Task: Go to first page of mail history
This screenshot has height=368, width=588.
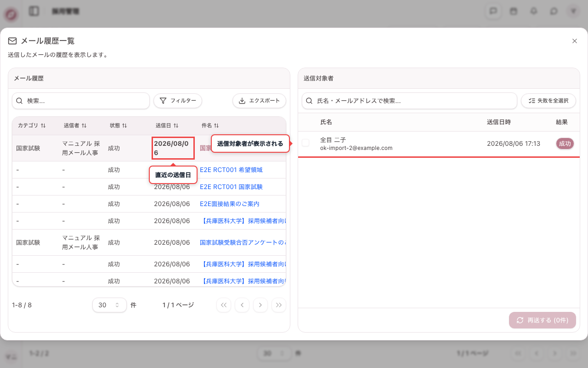Action: point(224,305)
